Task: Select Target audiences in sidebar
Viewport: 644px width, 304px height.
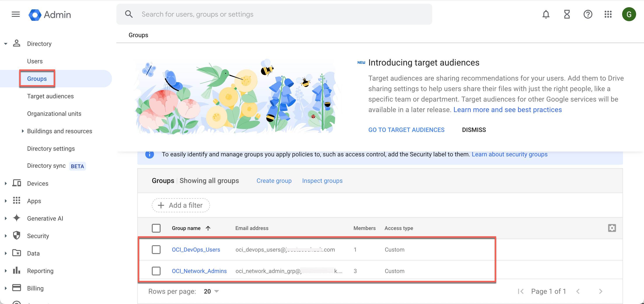Action: (50, 96)
